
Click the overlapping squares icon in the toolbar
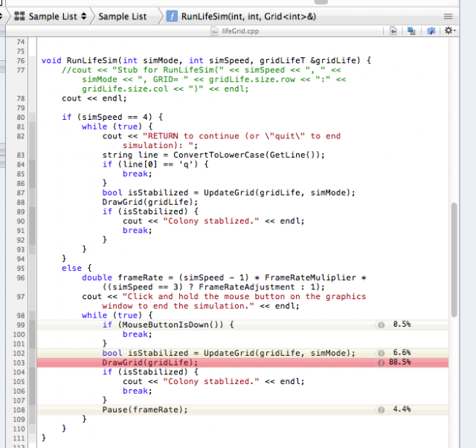pos(411,31)
